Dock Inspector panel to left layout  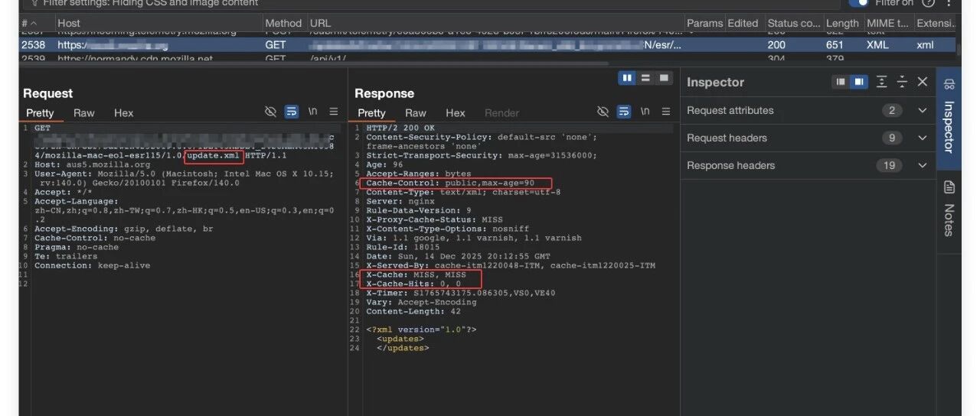(841, 82)
